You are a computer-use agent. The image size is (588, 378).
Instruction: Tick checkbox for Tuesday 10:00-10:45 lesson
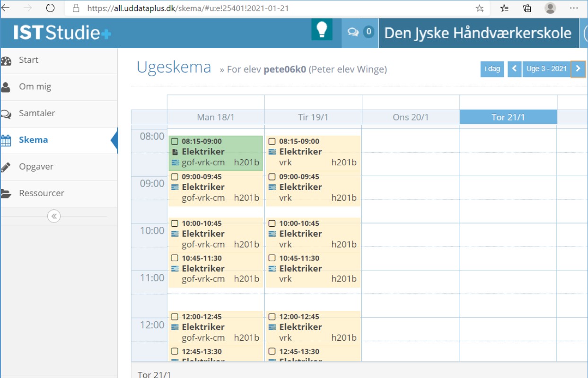coord(272,223)
